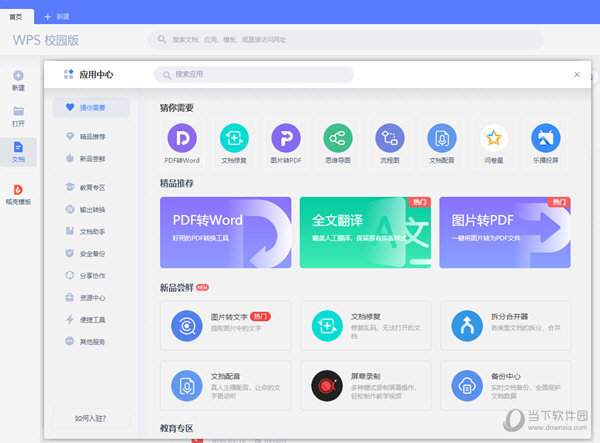Open the 问卷星 star icon
Screen dimensions: 600x443
tap(494, 138)
